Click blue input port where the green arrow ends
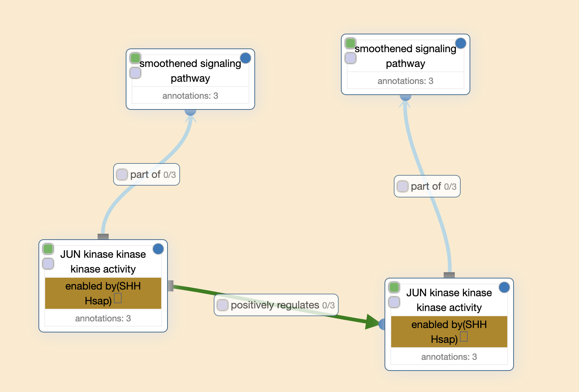This screenshot has width=579, height=392. coord(382,324)
